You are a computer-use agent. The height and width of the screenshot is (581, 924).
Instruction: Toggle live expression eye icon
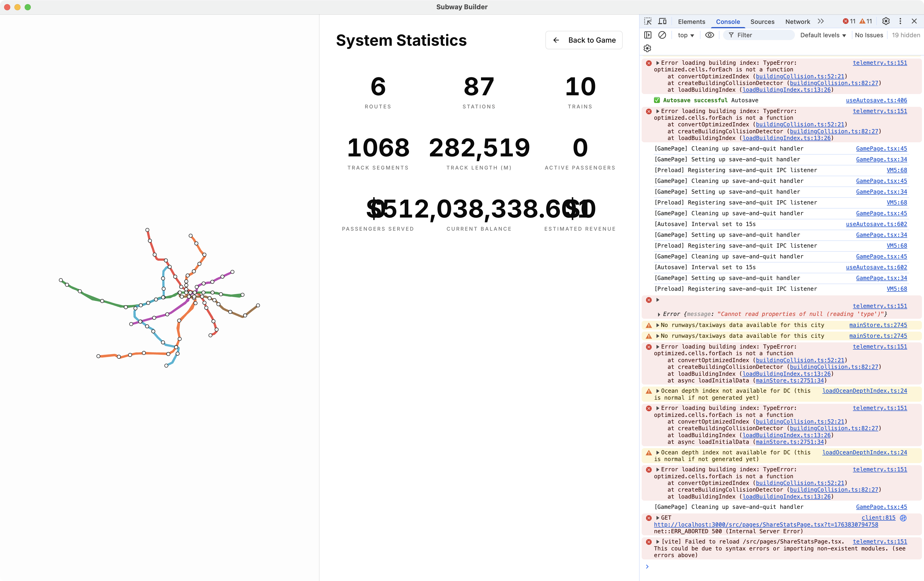pyautogui.click(x=709, y=35)
